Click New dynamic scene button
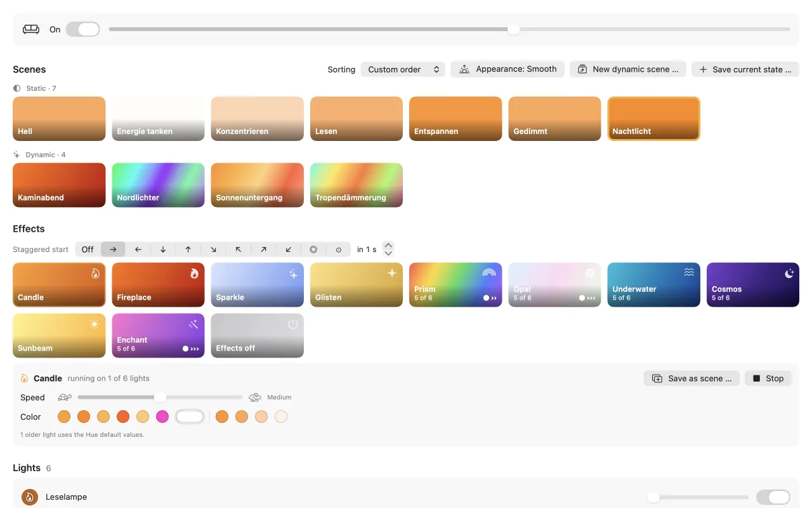Image resolution: width=812 pixels, height=508 pixels. [x=628, y=69]
